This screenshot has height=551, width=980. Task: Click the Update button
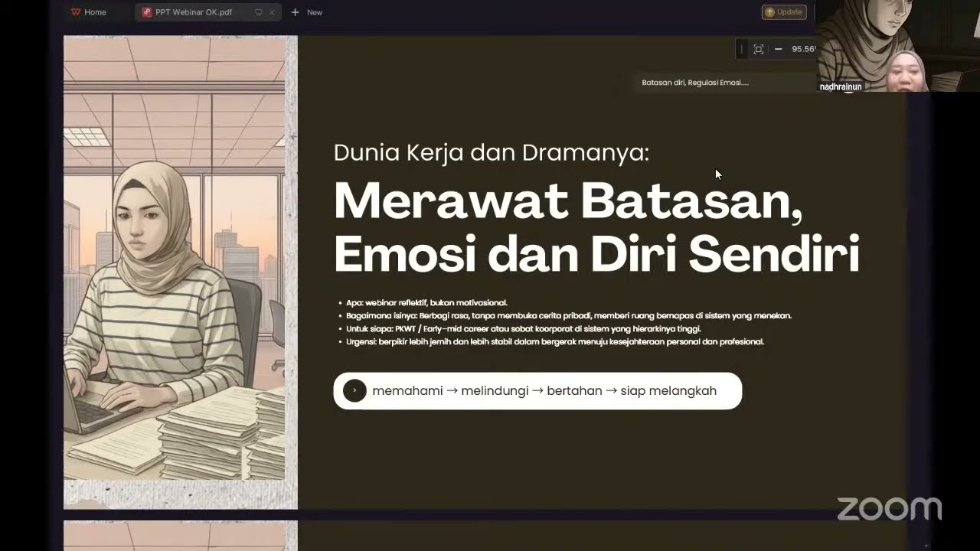tap(784, 12)
